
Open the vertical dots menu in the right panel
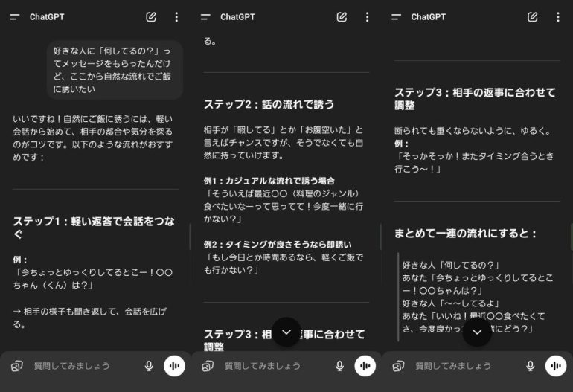pos(557,17)
